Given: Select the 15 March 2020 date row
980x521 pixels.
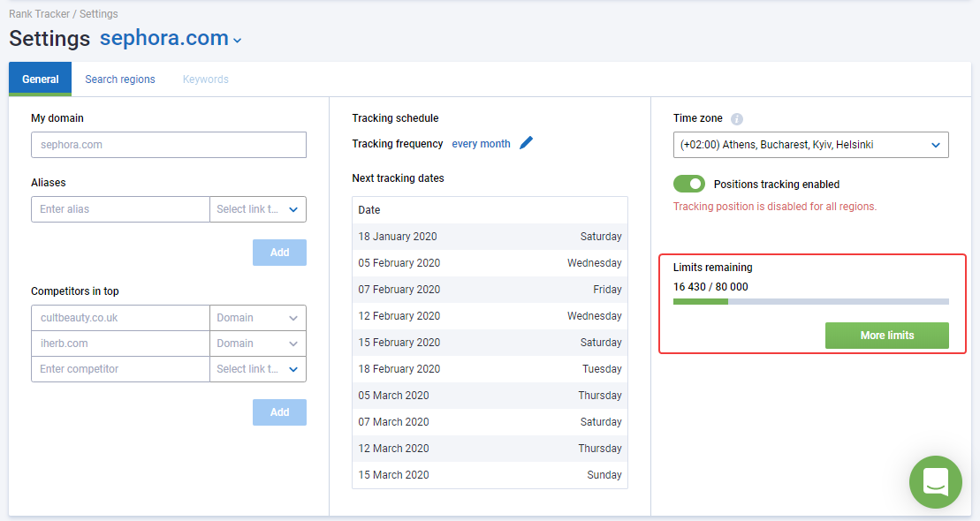Looking at the screenshot, I should (x=490, y=475).
